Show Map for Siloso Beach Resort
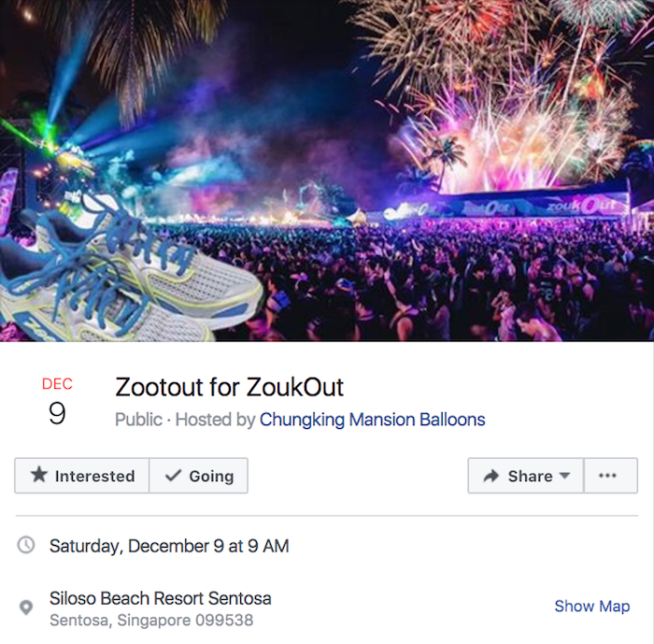The image size is (654, 644). pyautogui.click(x=591, y=606)
